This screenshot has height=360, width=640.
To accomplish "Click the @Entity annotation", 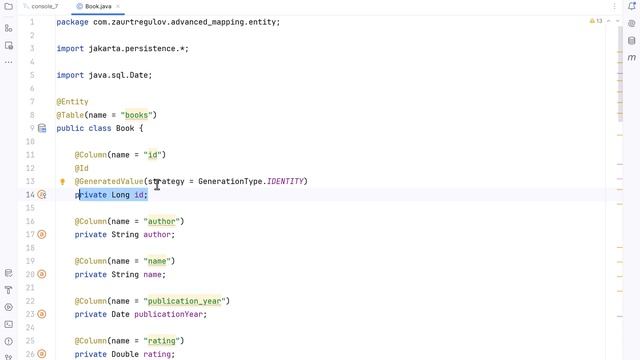I will pos(72,102).
